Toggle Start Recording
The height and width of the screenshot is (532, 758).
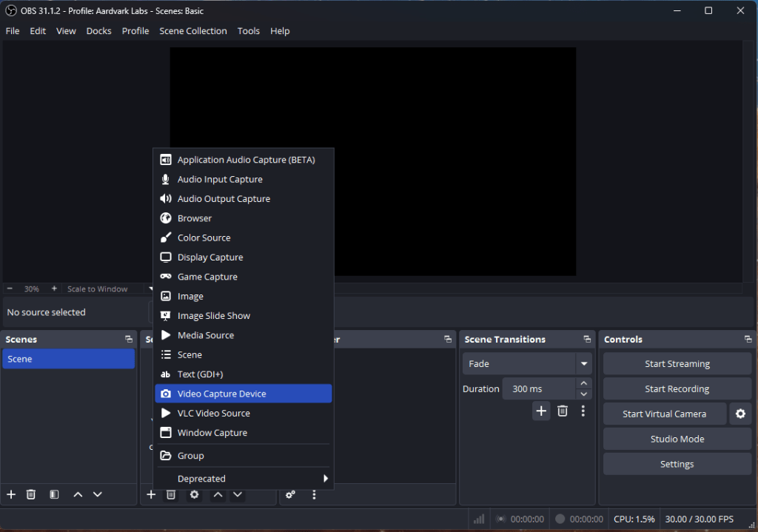(677, 388)
